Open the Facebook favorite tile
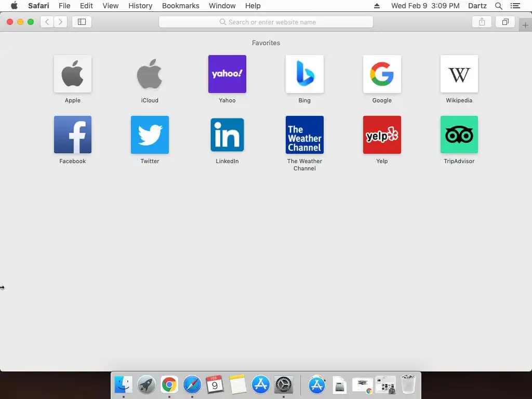This screenshot has width=532, height=399. 73,135
